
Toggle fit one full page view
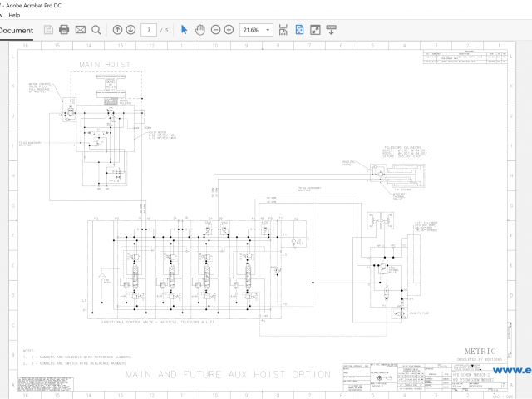click(299, 30)
